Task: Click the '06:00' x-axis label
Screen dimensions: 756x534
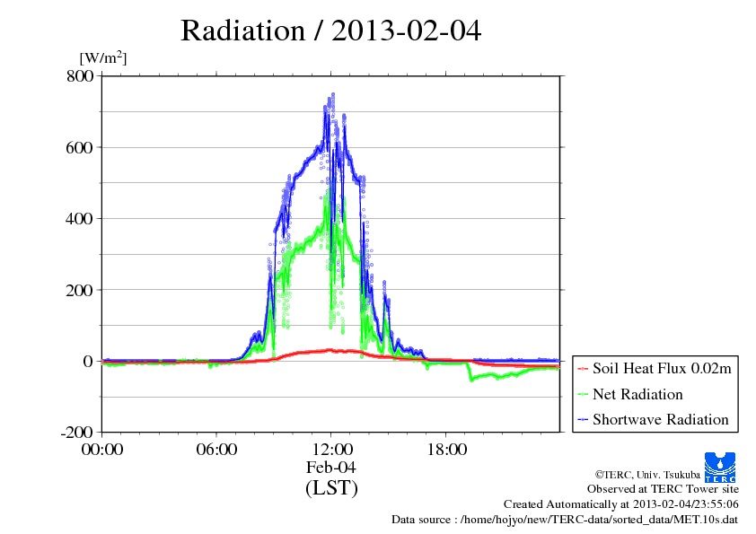Action: 216,450
